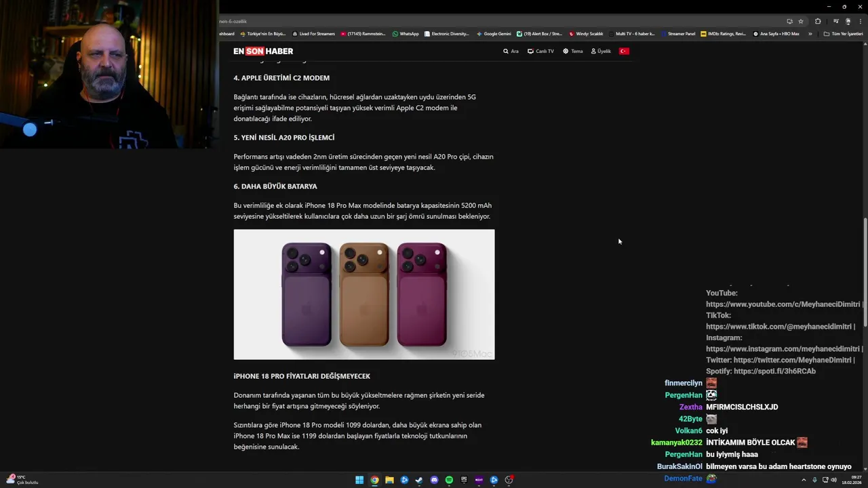Expand hidden bookmarks with double chevron
Viewport: 868px width, 488px height.
click(810, 34)
